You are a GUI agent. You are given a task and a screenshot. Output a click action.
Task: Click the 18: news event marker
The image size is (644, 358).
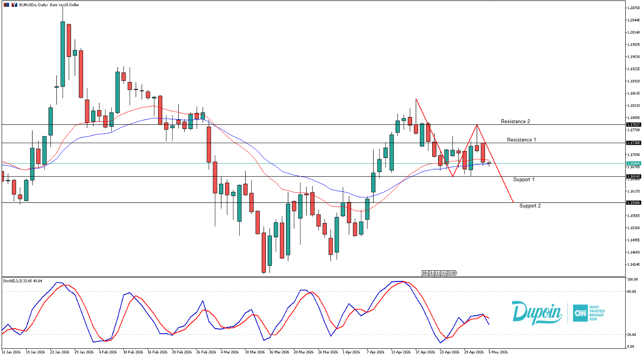(x=425, y=273)
